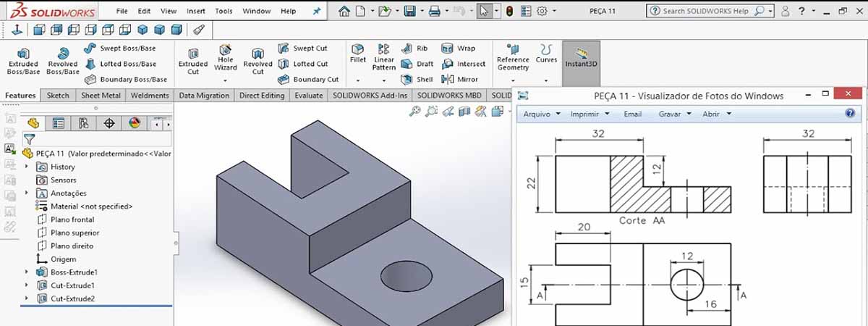Expand the Anotações tree node

[27, 193]
